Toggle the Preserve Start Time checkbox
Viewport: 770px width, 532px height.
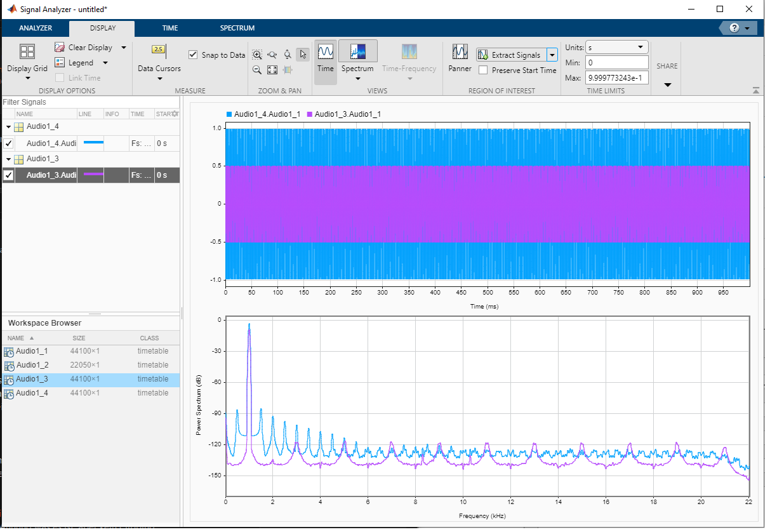pos(483,70)
